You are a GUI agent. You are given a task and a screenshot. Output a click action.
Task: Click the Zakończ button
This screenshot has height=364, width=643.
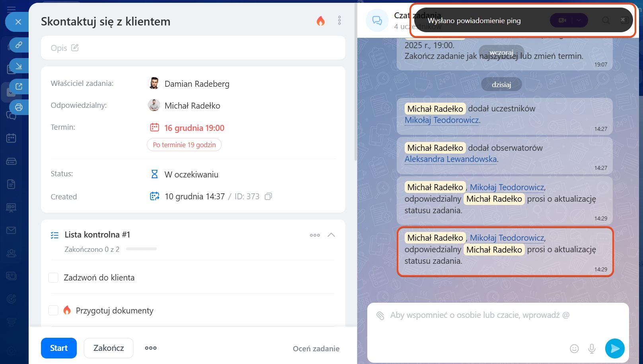click(109, 348)
